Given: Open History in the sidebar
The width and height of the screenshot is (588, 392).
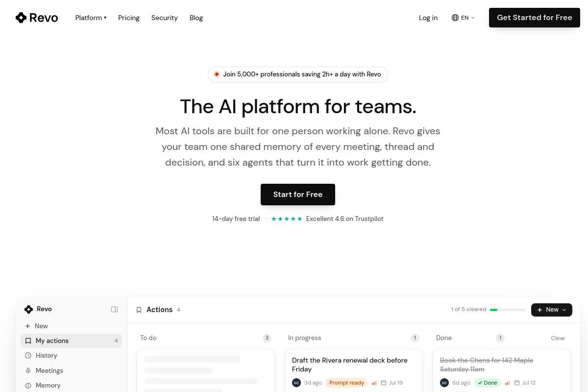Looking at the screenshot, I should pyautogui.click(x=71, y=355).
